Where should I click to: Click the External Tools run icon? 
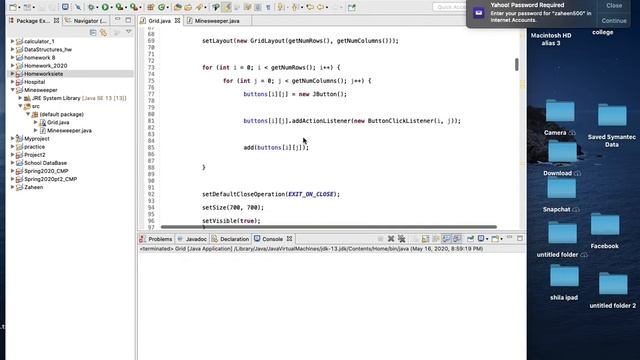tap(133, 7)
